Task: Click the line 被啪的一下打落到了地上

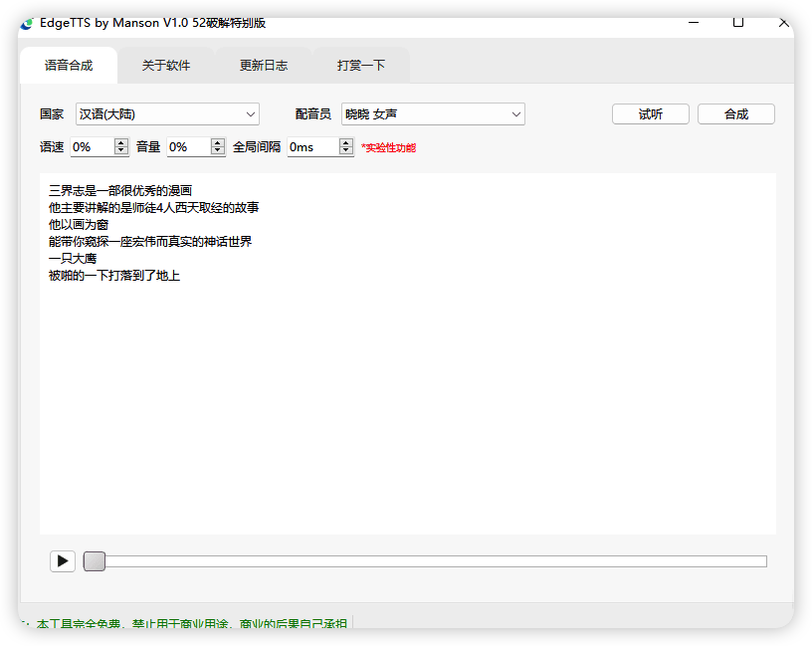Action: pyautogui.click(x=113, y=276)
